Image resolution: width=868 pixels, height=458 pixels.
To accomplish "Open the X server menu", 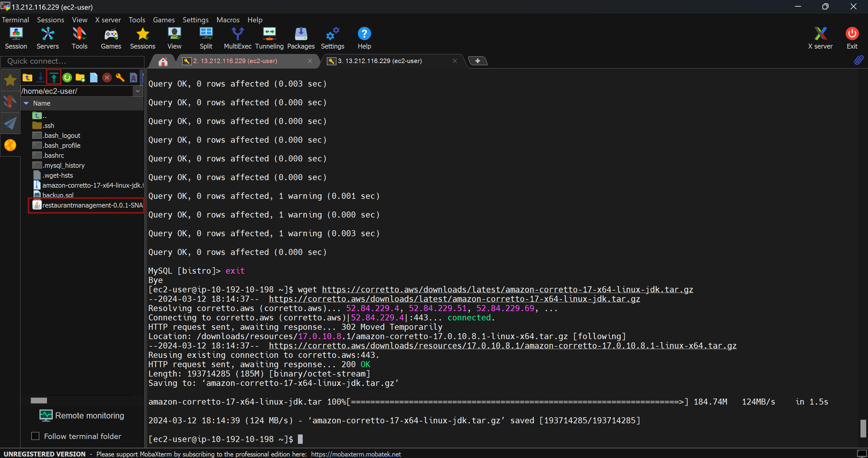I will click(108, 20).
